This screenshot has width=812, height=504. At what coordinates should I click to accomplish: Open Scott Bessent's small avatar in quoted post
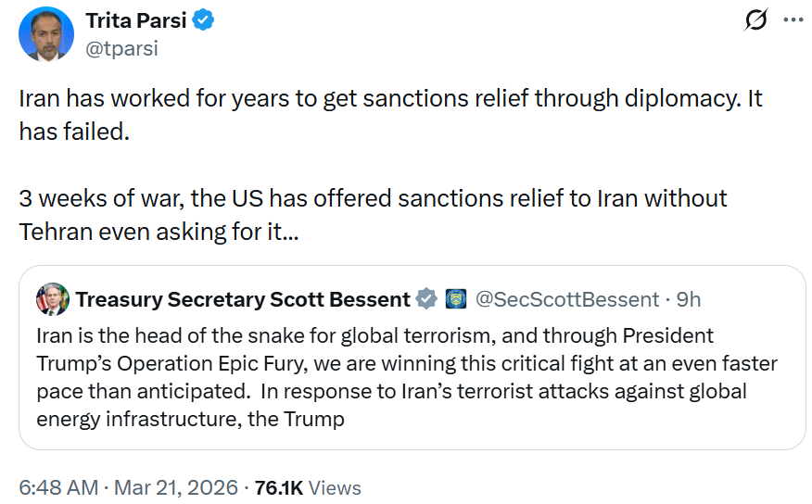point(52,299)
